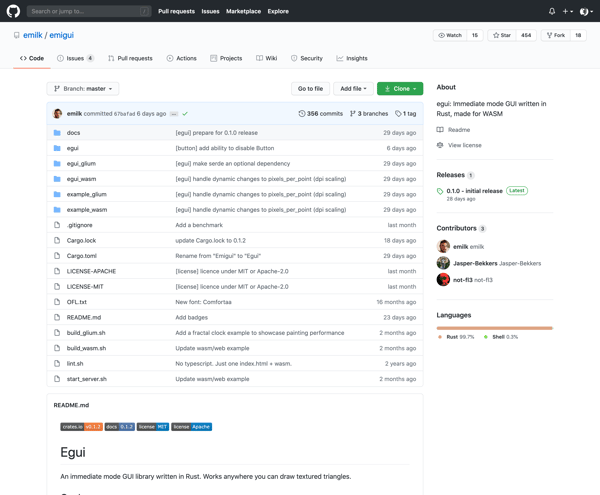Open Explore in top navigation
Viewport: 600px width, 495px height.
pyautogui.click(x=278, y=11)
